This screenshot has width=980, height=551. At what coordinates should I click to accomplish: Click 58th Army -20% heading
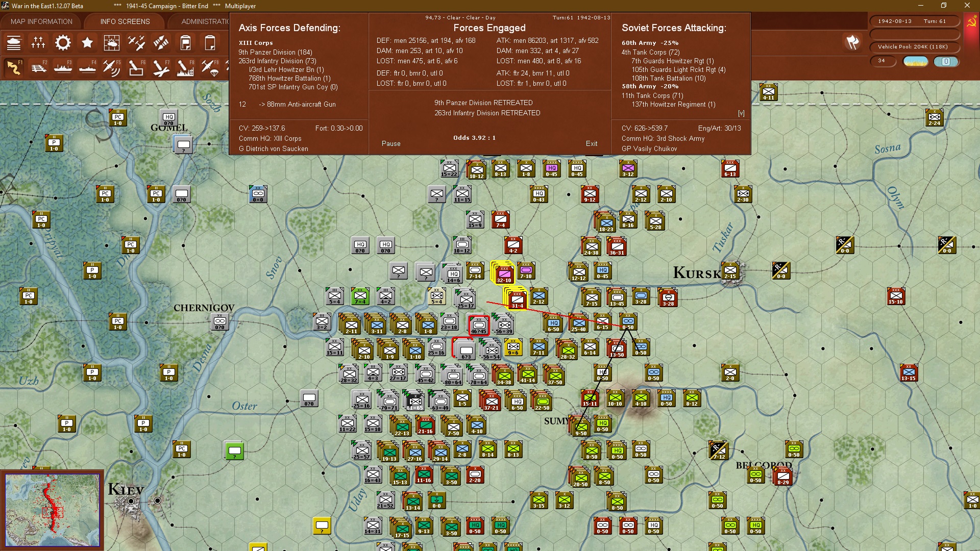pyautogui.click(x=650, y=86)
